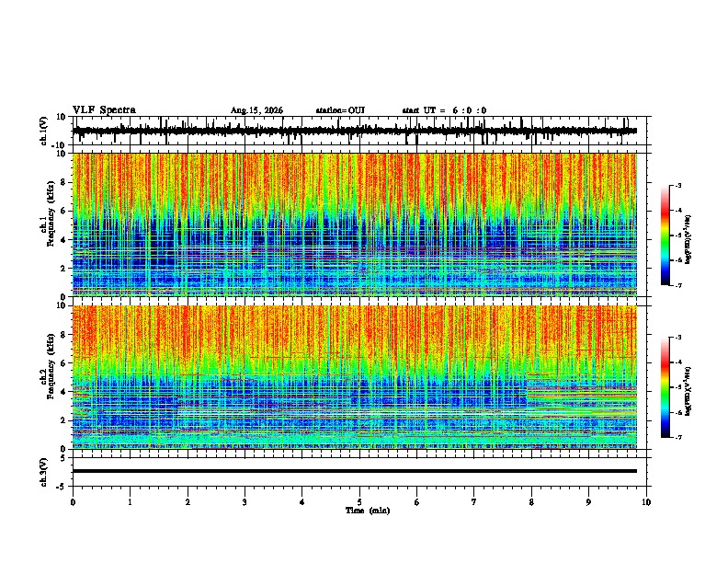Click the time axis tick label '10'
The height and width of the screenshot is (563, 728).
click(646, 502)
